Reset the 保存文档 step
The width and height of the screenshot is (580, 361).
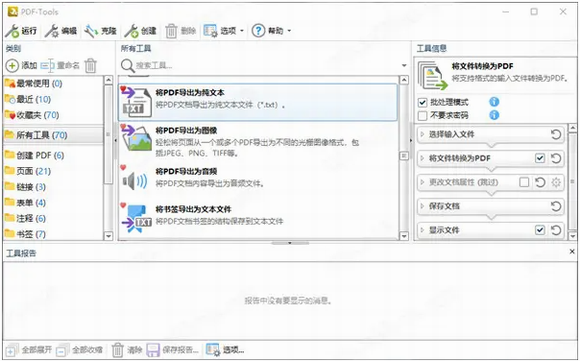[556, 206]
